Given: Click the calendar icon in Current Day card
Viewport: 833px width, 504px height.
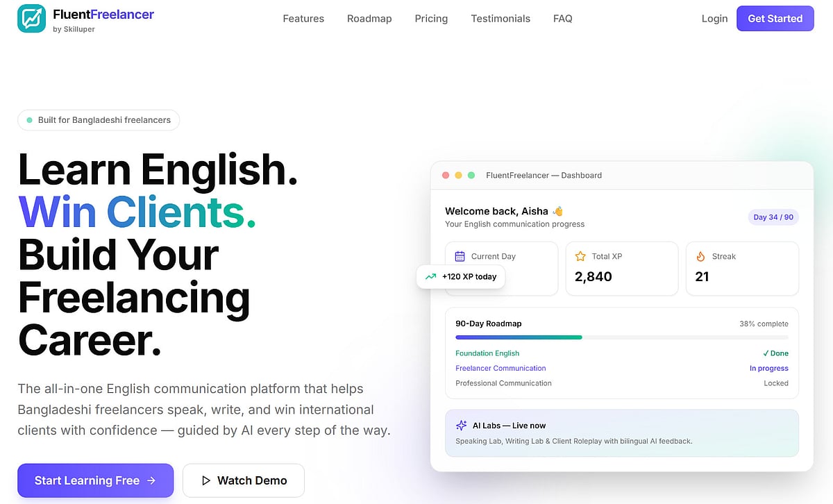Looking at the screenshot, I should tap(460, 256).
